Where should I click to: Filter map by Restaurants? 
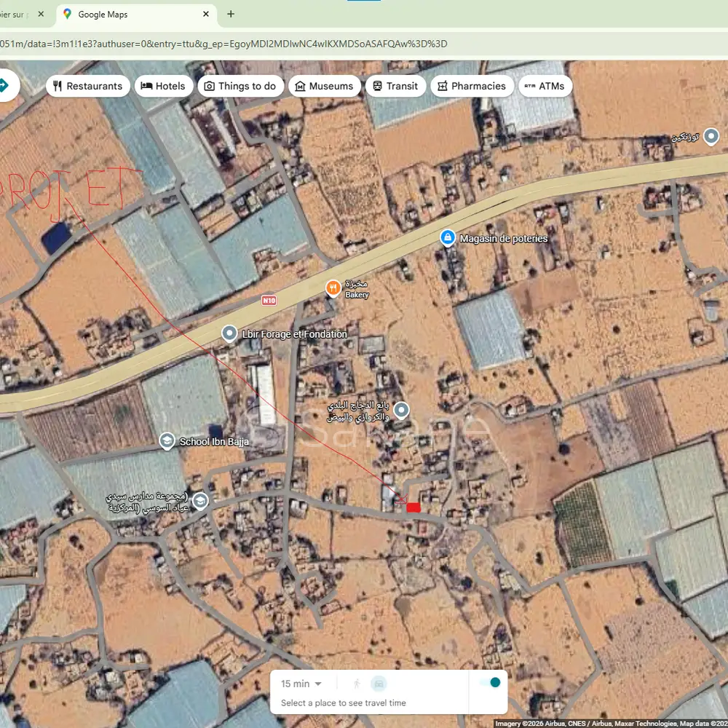(87, 86)
